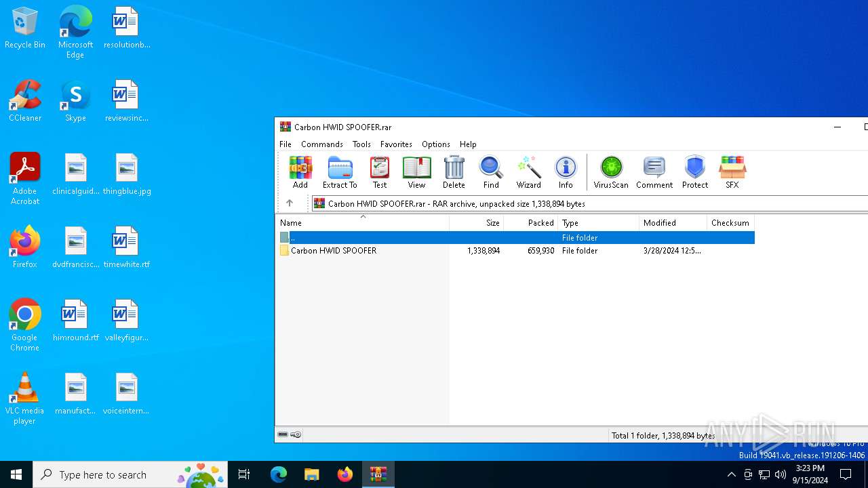868x488 pixels.
Task: Click the Info toolbar icon
Action: 566,172
